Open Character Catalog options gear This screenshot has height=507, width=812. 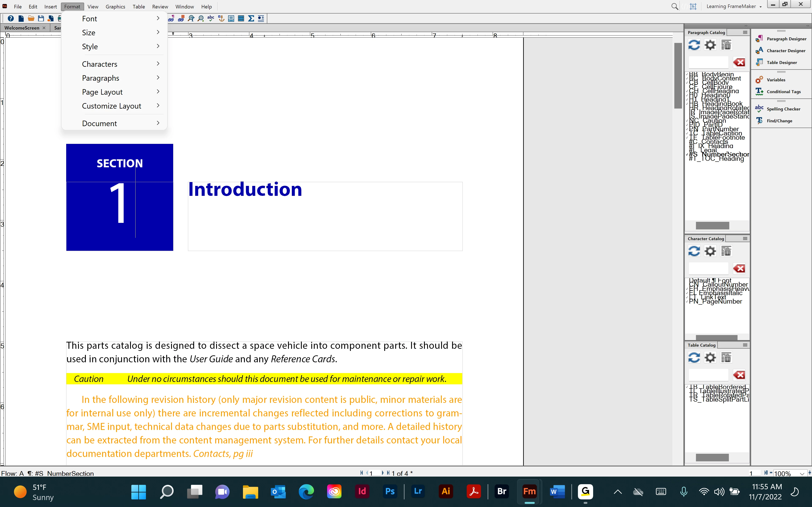tap(710, 251)
